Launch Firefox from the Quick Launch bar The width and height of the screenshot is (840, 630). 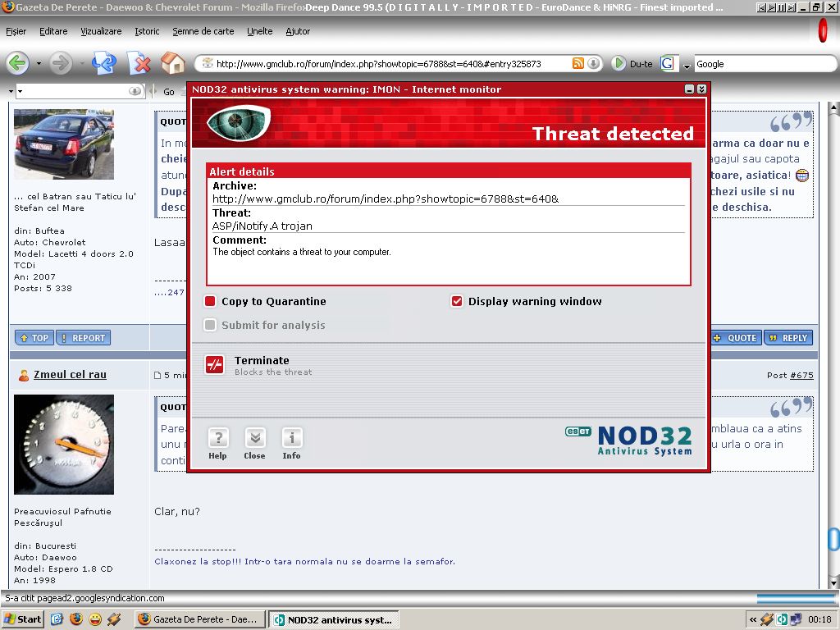pos(76,619)
